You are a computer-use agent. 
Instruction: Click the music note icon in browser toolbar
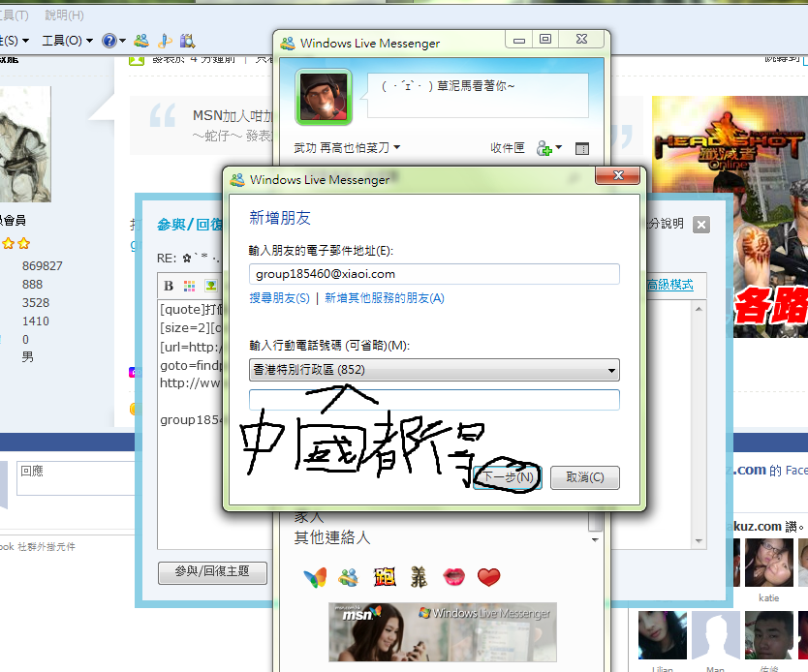165,41
